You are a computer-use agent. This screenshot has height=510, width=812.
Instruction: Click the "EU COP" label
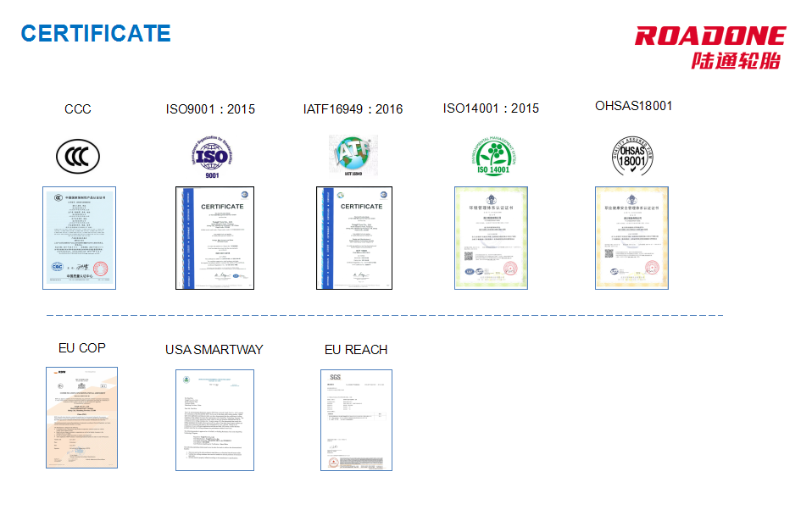point(82,348)
